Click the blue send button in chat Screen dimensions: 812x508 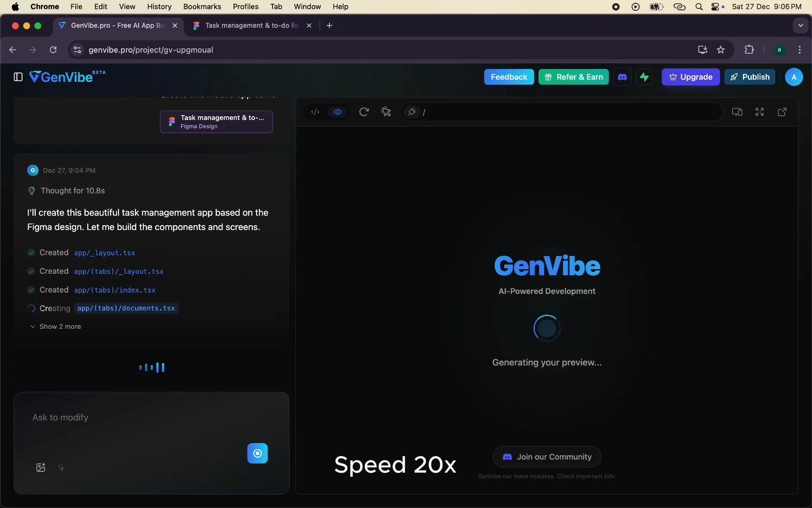click(258, 453)
